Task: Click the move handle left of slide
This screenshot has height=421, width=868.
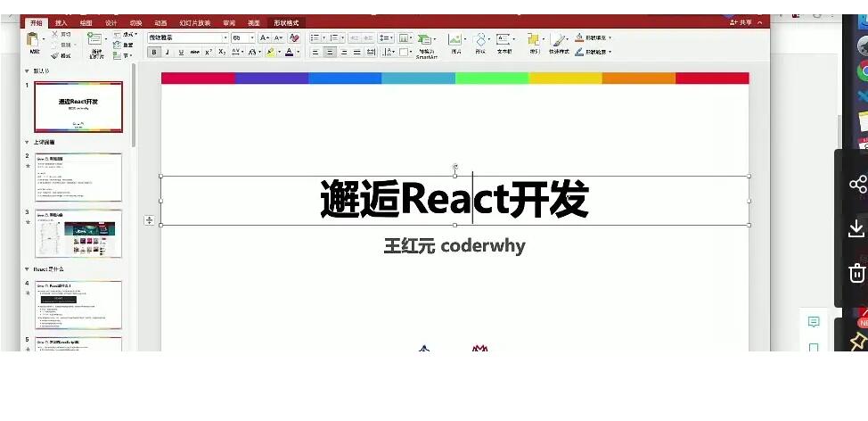Action: click(149, 220)
